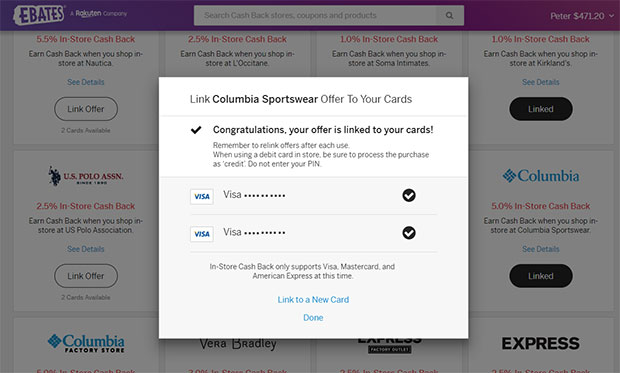The image size is (620, 373).
Task: Click the first Visa card logo
Action: pyautogui.click(x=202, y=196)
